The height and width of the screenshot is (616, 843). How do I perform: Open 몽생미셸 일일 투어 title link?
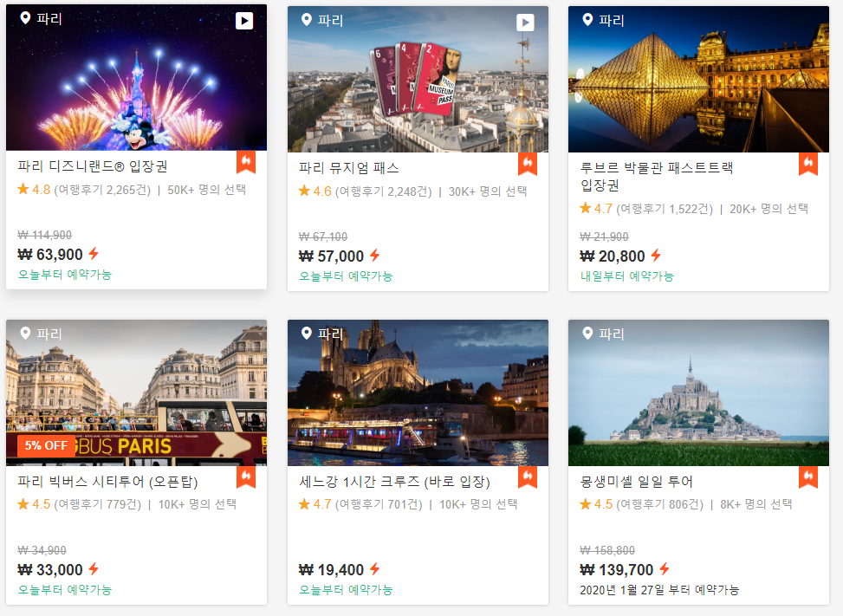tap(637, 481)
